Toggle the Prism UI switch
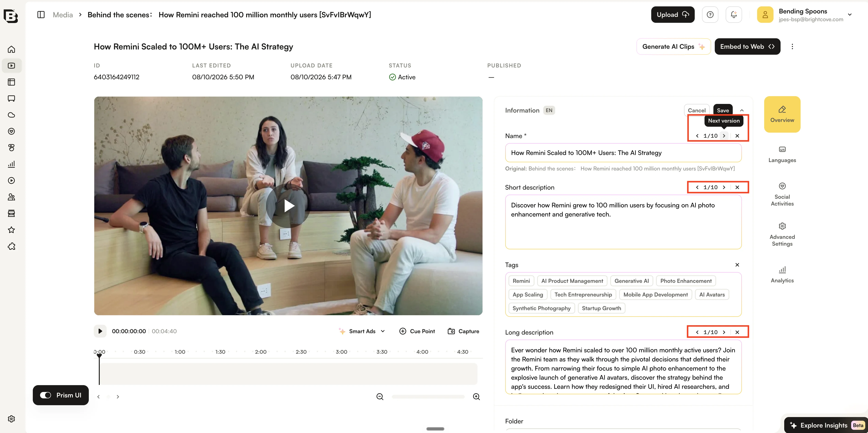The width and height of the screenshot is (868, 433). [46, 395]
